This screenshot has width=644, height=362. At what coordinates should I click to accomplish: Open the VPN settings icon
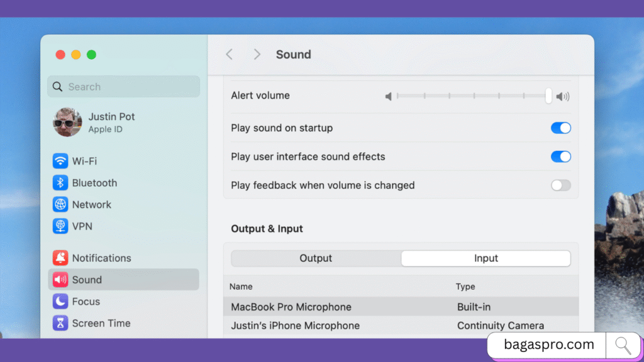pos(60,226)
